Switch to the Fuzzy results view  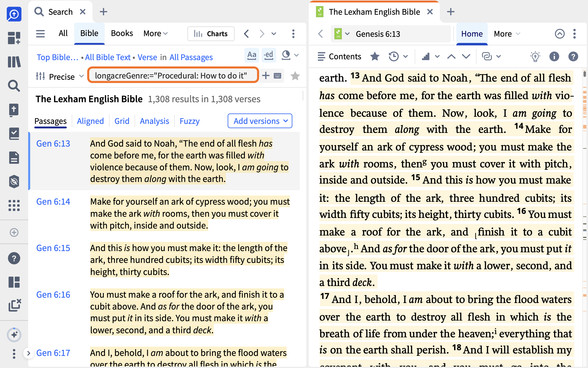click(x=189, y=121)
